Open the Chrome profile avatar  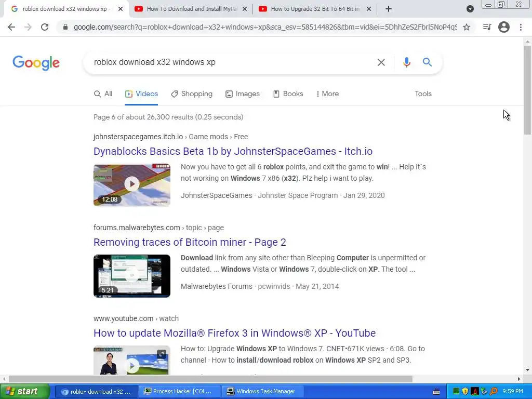coord(504,27)
